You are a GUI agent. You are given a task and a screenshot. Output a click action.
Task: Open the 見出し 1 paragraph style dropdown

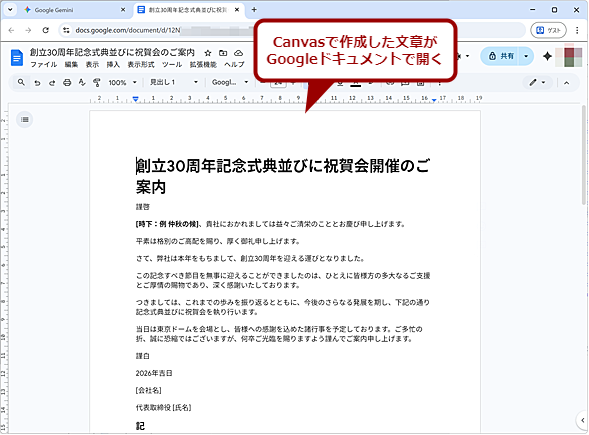pos(174,82)
